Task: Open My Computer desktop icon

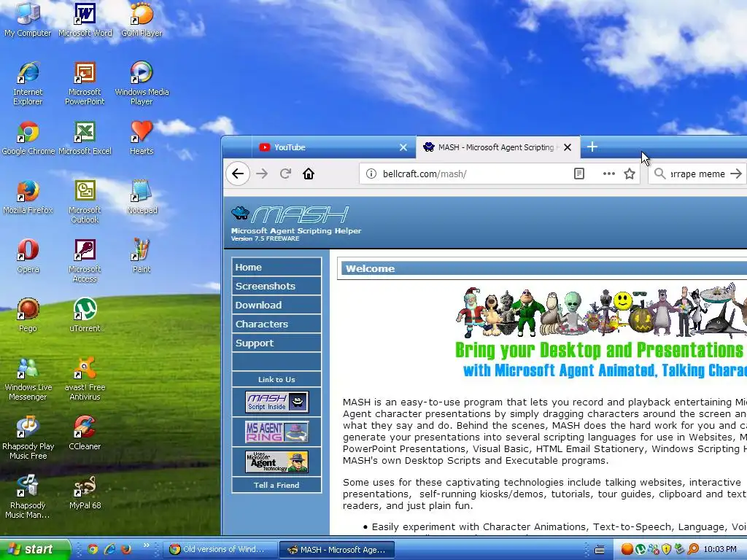Action: (x=28, y=20)
